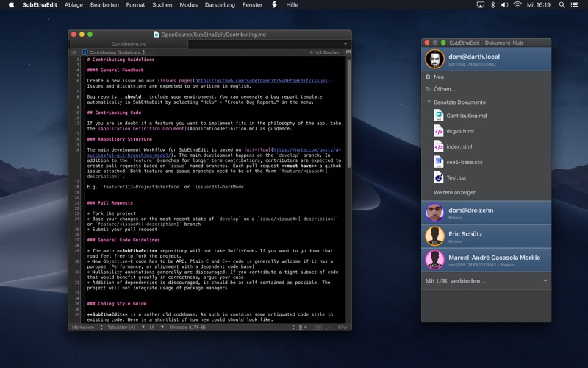Viewport: 588px width, 368px height.
Task: Open the Markdown mode dropdown in status bar
Action: point(87,327)
